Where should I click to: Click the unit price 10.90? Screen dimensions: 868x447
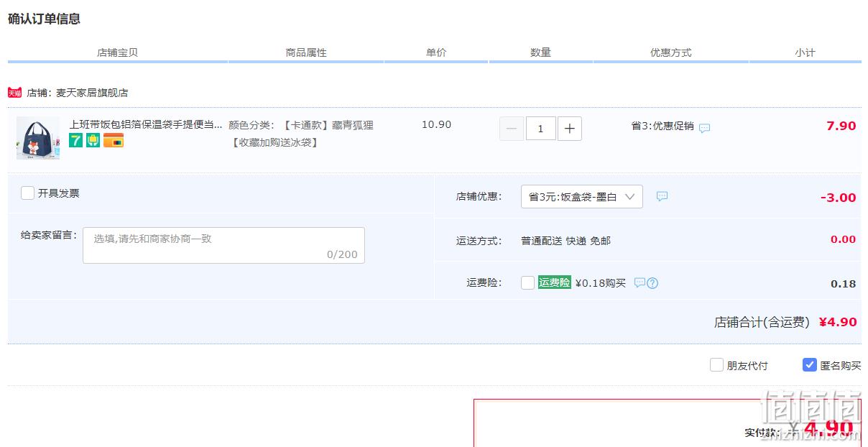click(x=436, y=124)
